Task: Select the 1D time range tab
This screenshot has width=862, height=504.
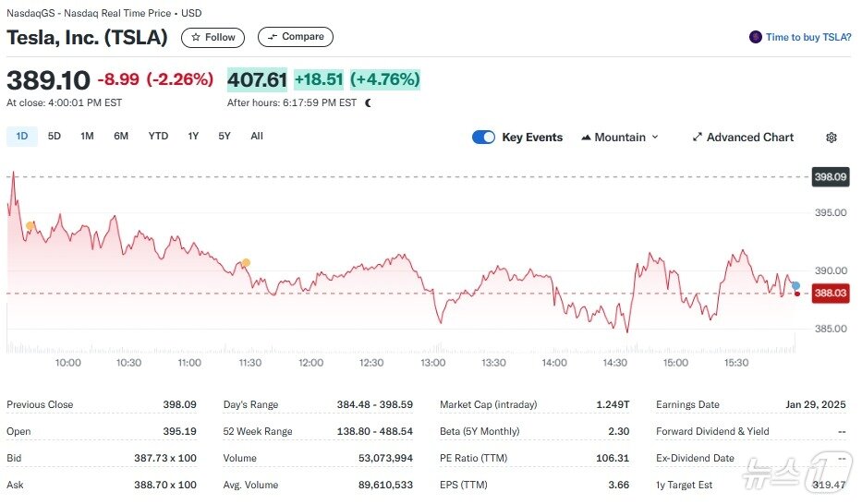Action: [x=22, y=137]
